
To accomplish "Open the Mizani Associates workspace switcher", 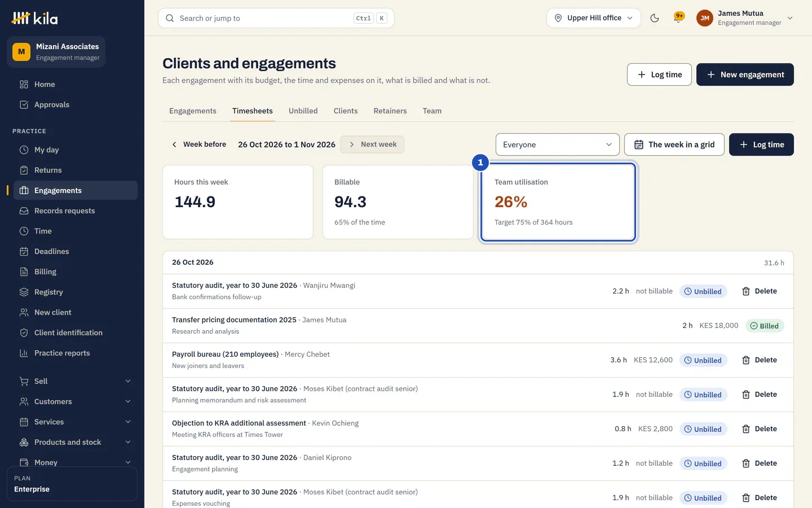I will coord(56,52).
